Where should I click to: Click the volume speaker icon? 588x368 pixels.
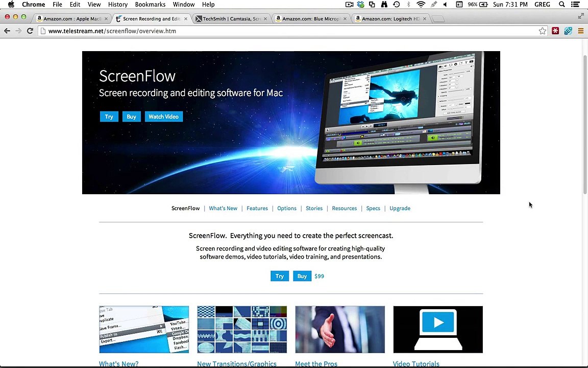445,5
